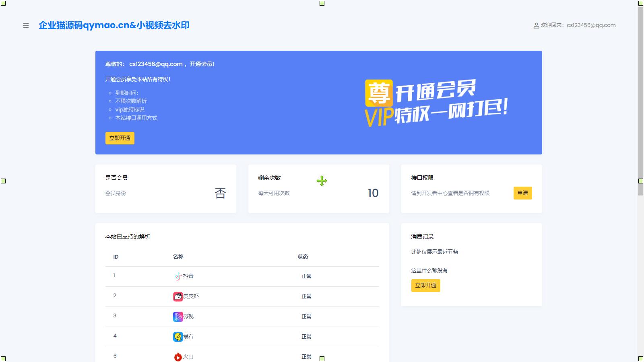The height and width of the screenshot is (362, 644).
Task: Click the Pipixia app icon
Action: (x=178, y=296)
